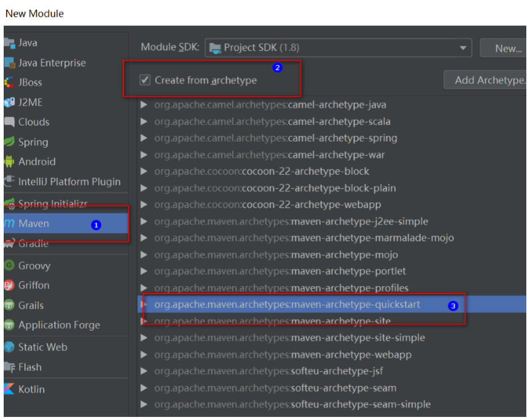Screen dimensions: 530x420
Task: Click the Flash folder icon
Action: tap(9, 367)
